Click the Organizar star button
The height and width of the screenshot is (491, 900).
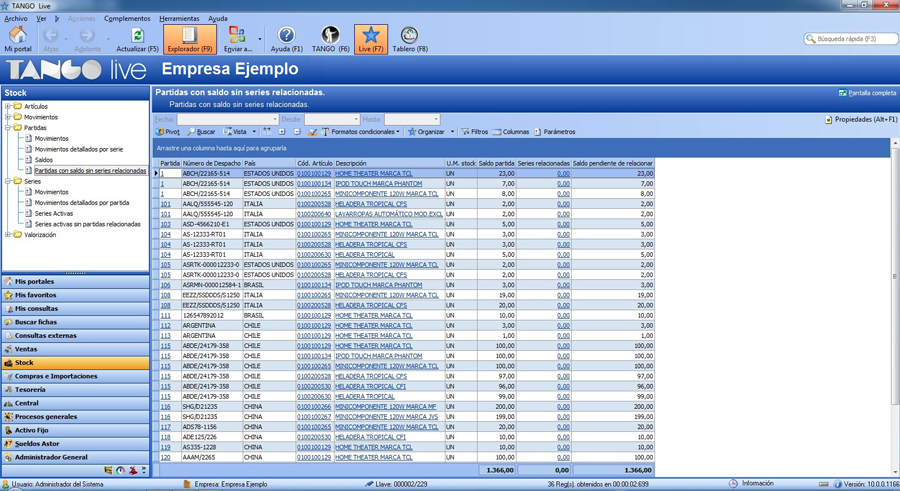[x=426, y=132]
